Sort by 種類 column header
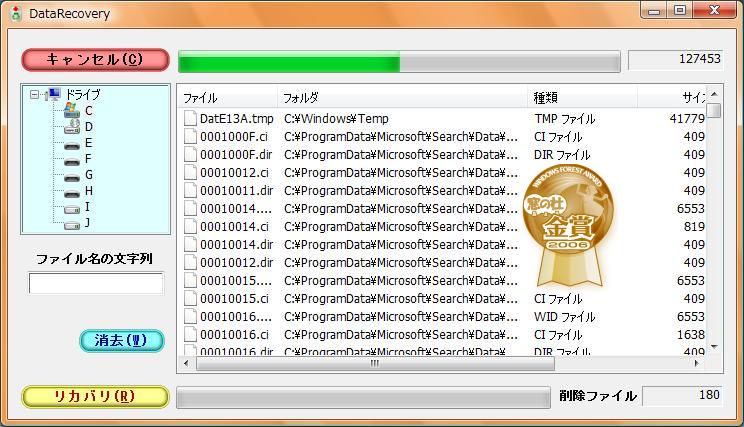The image size is (744, 427). (x=582, y=98)
